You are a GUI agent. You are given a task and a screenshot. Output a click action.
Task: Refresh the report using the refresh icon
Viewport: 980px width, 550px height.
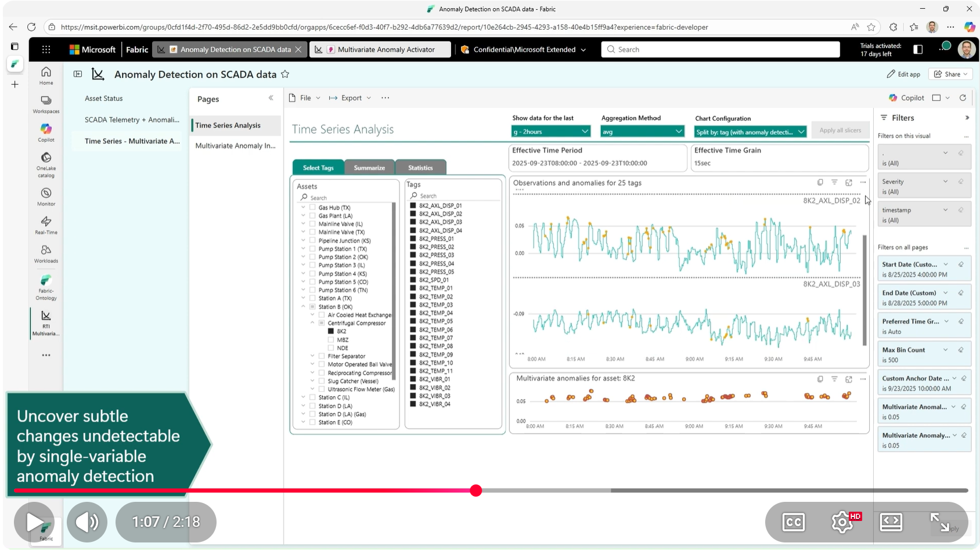(963, 97)
